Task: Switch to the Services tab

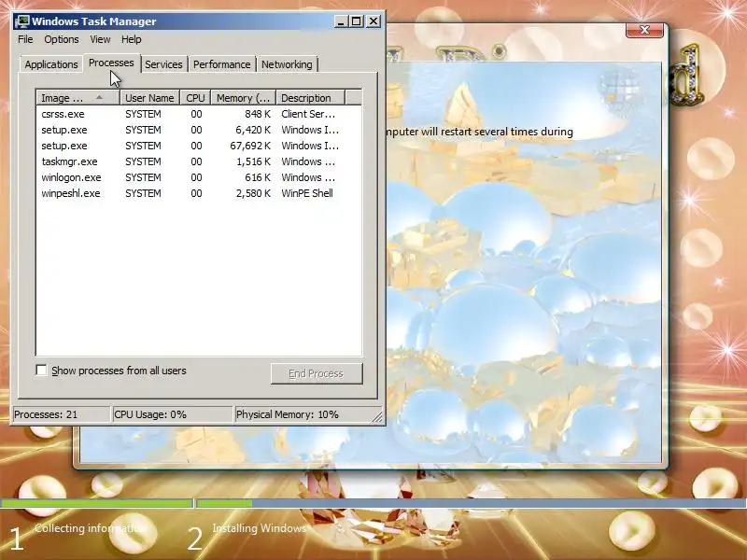Action: [x=163, y=64]
